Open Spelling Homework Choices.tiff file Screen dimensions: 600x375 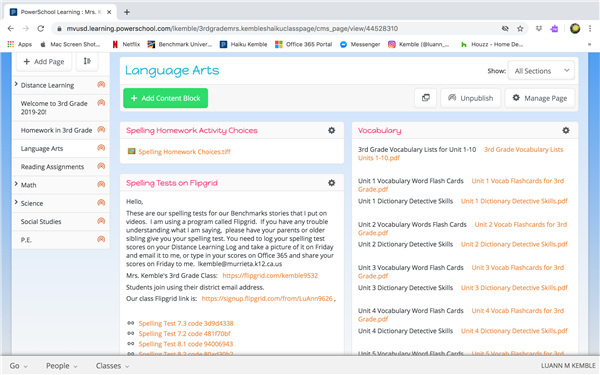coord(184,152)
